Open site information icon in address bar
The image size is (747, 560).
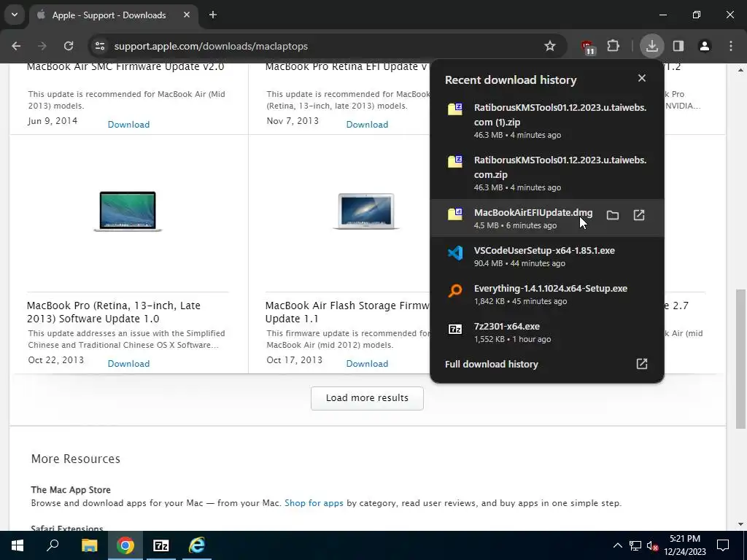tap(99, 46)
